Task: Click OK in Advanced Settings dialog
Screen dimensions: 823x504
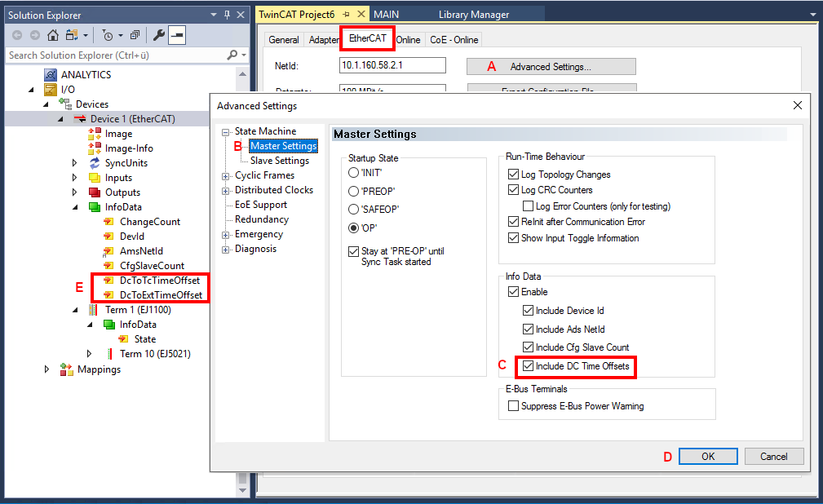Action: coord(708,456)
